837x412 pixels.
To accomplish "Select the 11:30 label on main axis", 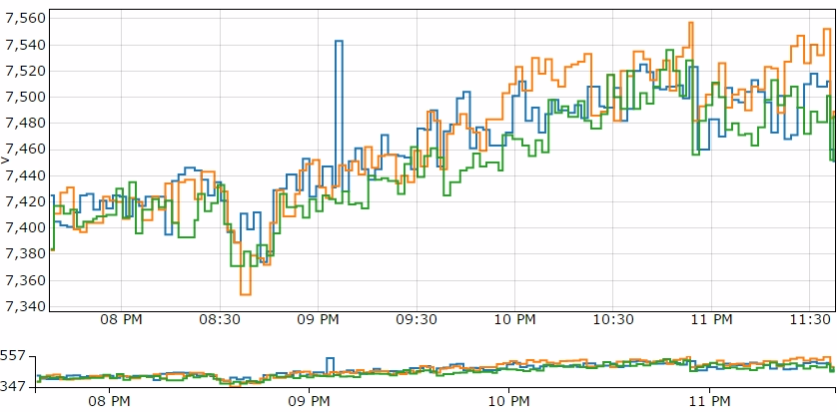I will pos(810,320).
